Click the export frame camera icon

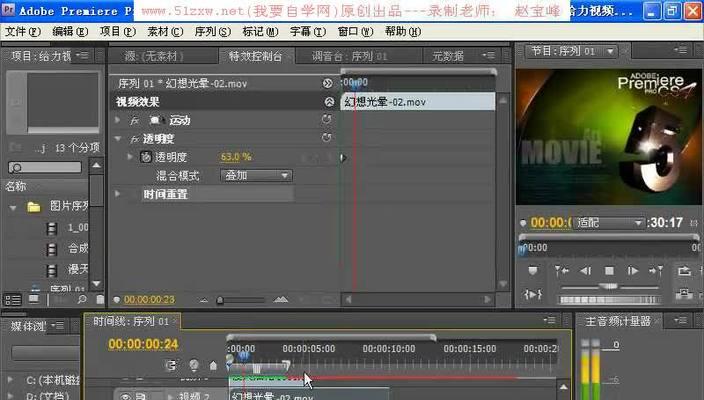coord(684,294)
